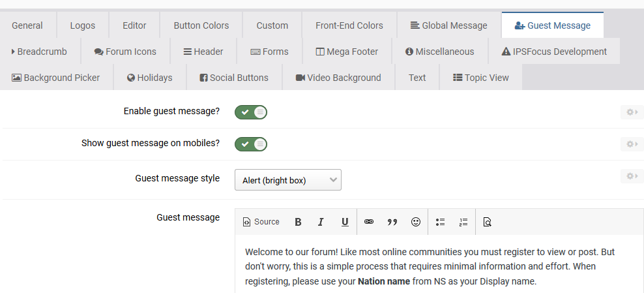Click the Bold formatting icon

(298, 222)
